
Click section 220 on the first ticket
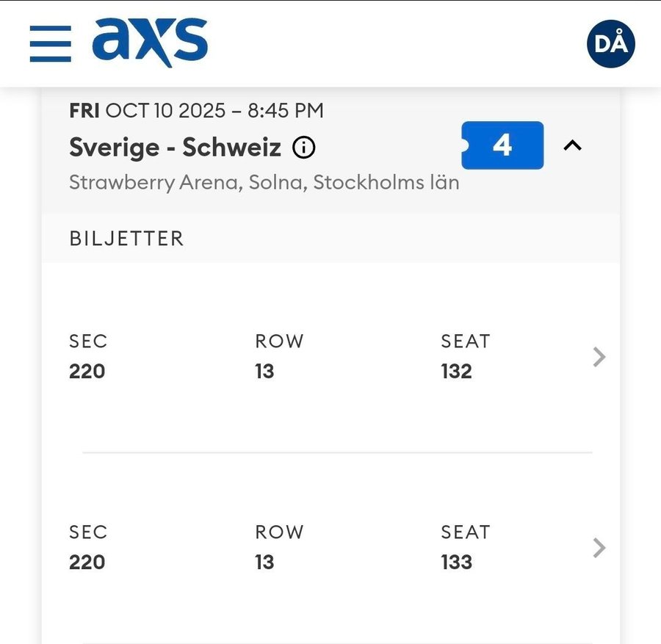(x=87, y=372)
